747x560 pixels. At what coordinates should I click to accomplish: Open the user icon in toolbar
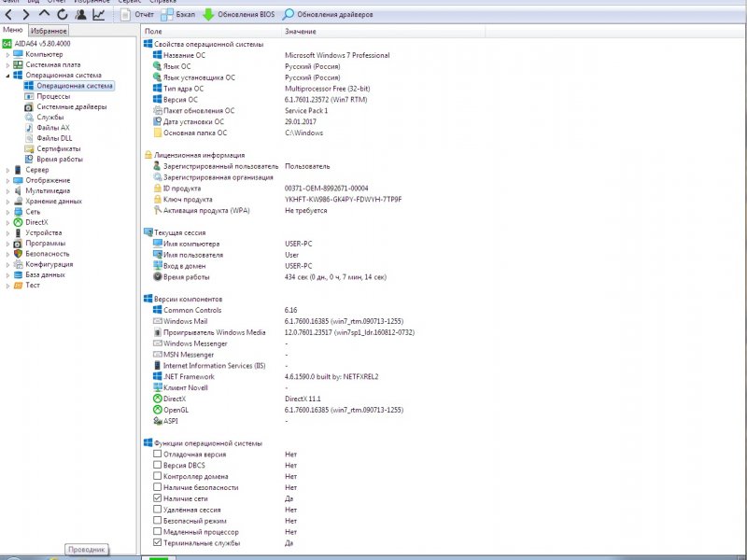tap(80, 15)
